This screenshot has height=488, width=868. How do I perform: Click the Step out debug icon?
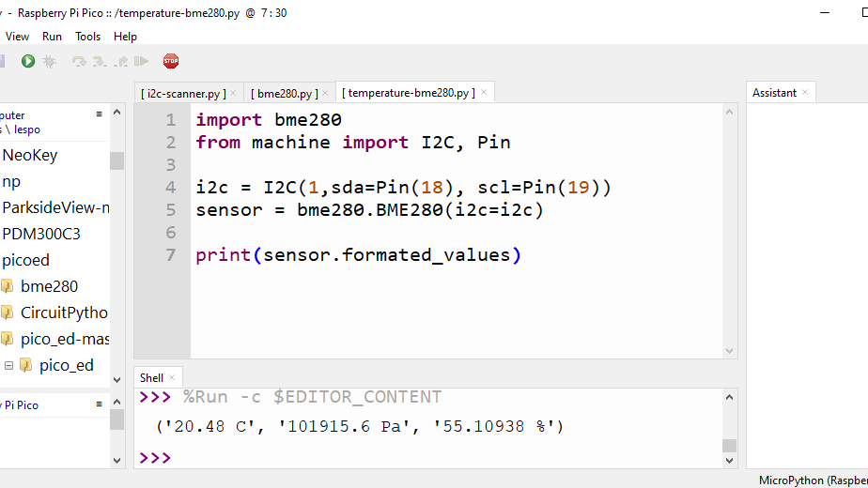(121, 61)
